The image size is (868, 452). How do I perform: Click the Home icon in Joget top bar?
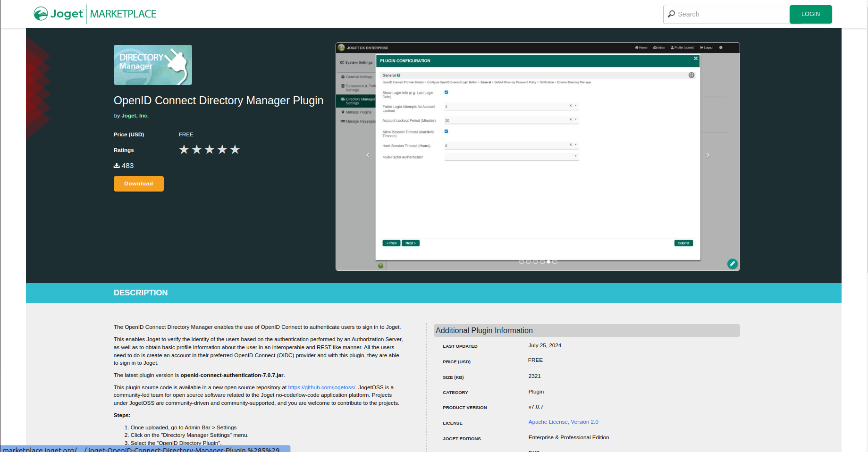(637, 48)
